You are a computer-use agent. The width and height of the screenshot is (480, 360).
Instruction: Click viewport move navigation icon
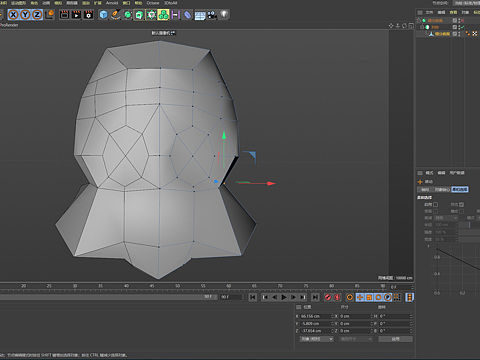391,26
